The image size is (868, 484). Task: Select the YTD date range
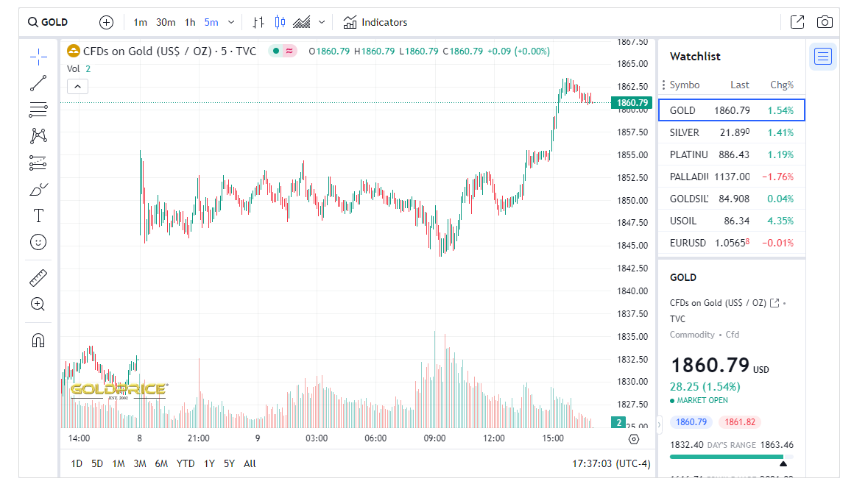[186, 463]
